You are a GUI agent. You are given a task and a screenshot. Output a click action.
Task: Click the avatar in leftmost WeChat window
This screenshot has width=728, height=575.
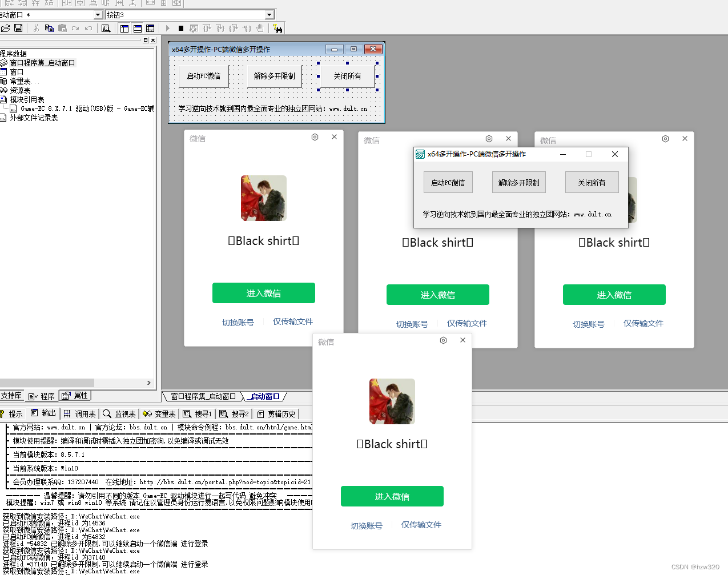(x=264, y=198)
